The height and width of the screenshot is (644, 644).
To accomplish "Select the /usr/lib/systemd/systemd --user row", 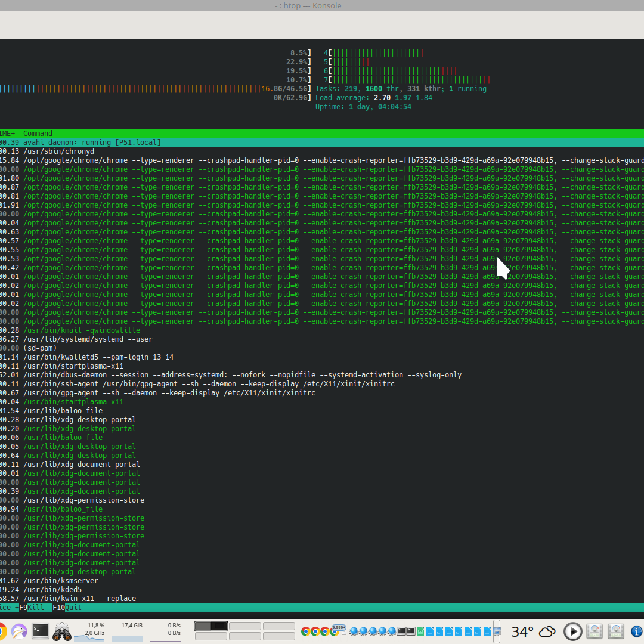I will tap(322, 339).
